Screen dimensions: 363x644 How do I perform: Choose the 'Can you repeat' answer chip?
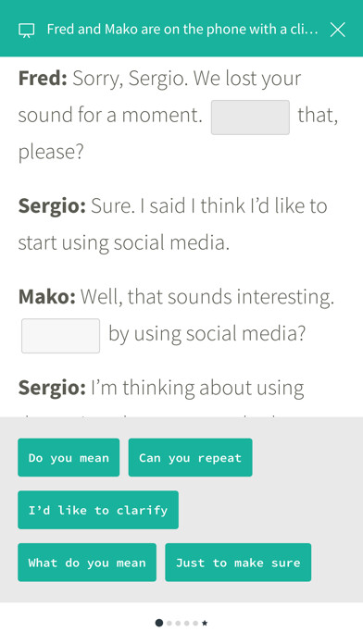coord(191,457)
